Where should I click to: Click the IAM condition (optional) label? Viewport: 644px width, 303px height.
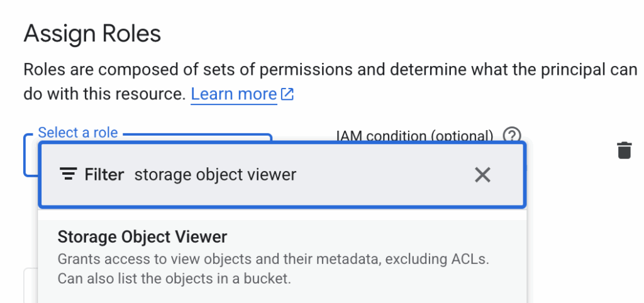tap(415, 136)
